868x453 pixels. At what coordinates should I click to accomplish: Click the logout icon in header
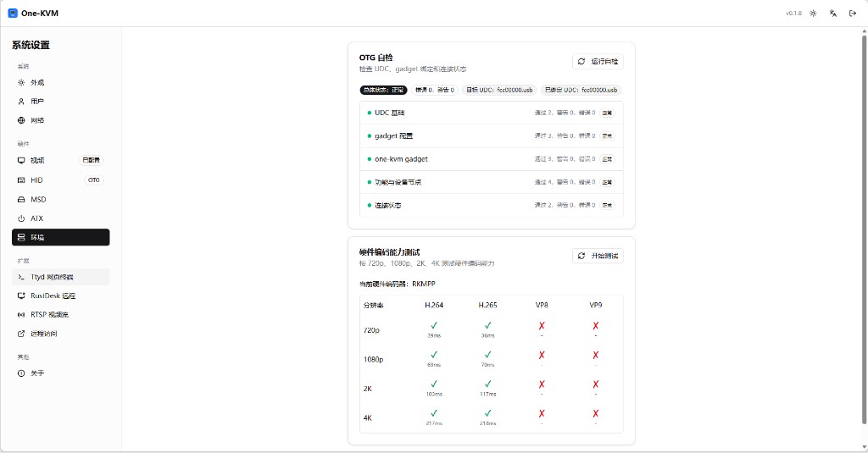(x=853, y=14)
